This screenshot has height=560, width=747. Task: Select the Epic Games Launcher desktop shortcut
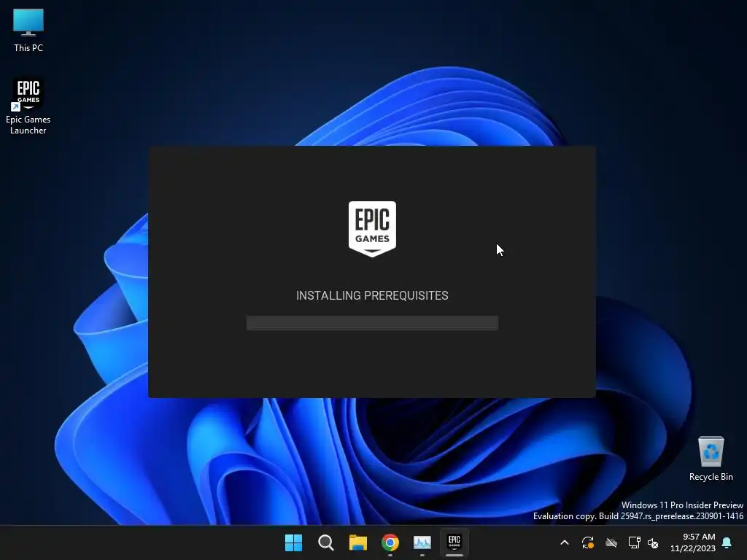pyautogui.click(x=28, y=106)
